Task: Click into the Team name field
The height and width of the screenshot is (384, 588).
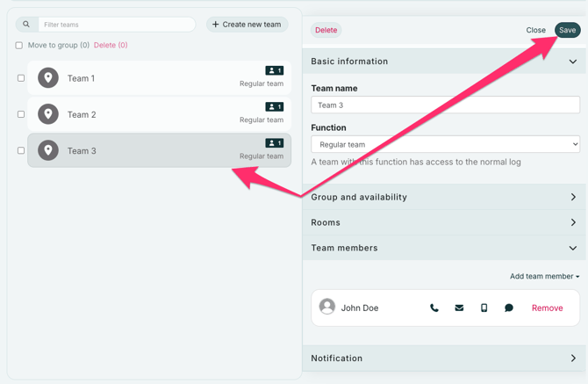Action: [x=445, y=105]
